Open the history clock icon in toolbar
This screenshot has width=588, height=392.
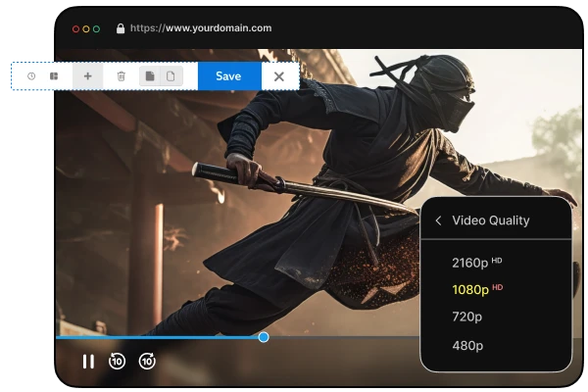click(x=31, y=76)
